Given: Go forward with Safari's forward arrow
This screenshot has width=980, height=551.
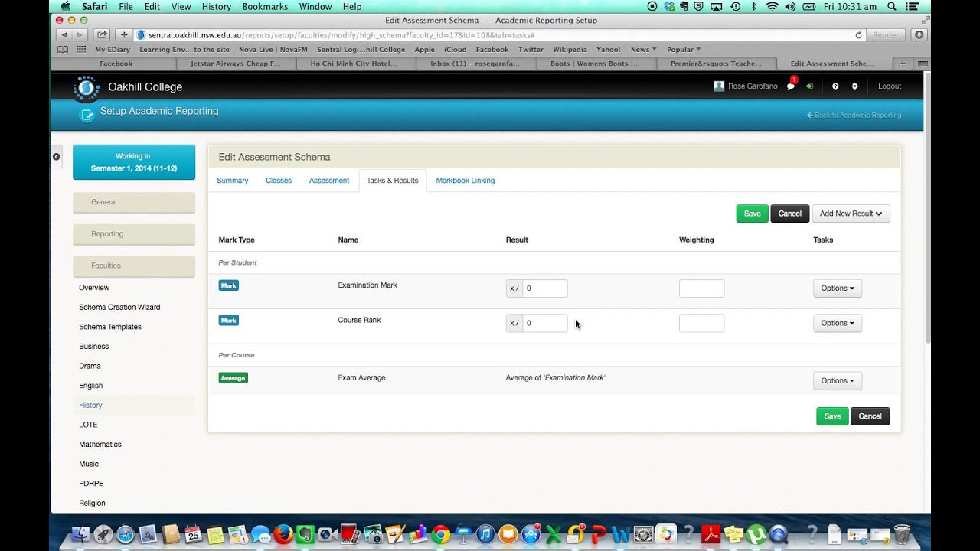Looking at the screenshot, I should pos(80,35).
